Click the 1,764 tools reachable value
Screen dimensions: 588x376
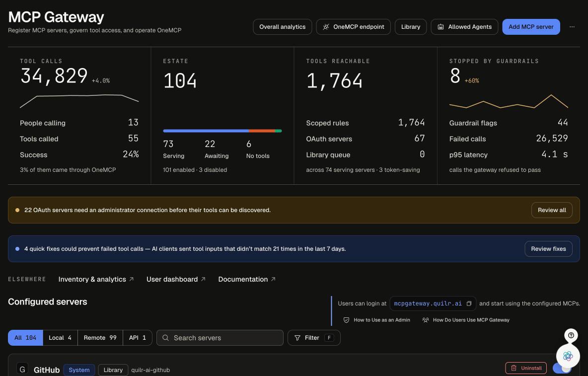[335, 80]
